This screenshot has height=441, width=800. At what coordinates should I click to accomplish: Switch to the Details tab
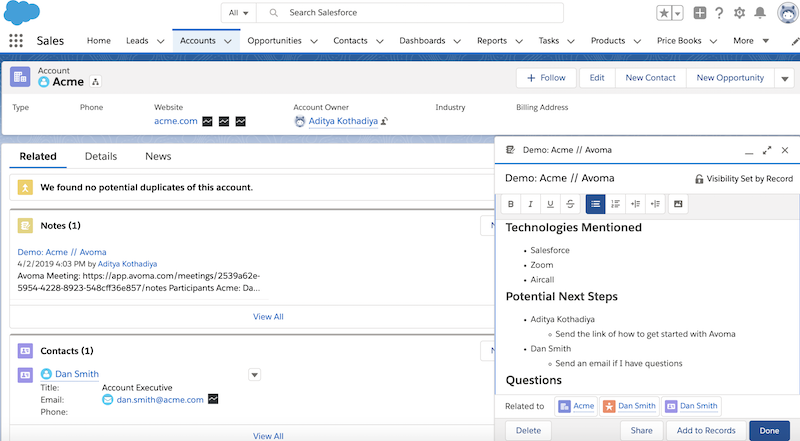101,156
